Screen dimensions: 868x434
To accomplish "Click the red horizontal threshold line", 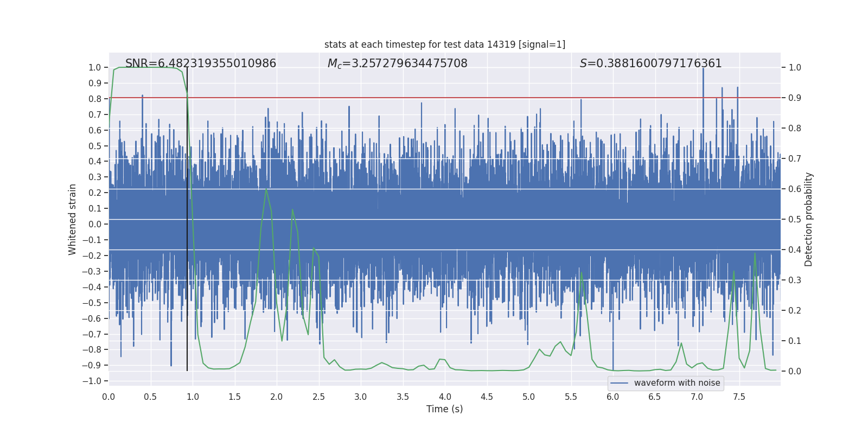I will point(434,98).
